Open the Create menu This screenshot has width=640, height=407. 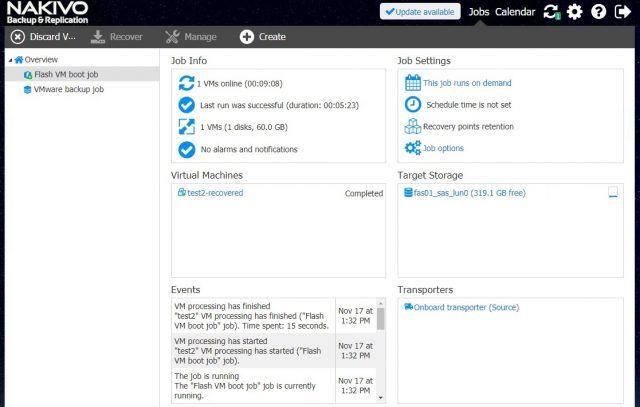pyautogui.click(x=262, y=37)
